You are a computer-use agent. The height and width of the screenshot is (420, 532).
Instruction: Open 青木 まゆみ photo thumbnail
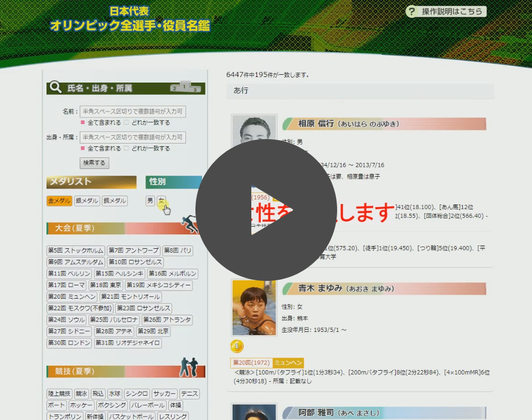click(x=254, y=308)
